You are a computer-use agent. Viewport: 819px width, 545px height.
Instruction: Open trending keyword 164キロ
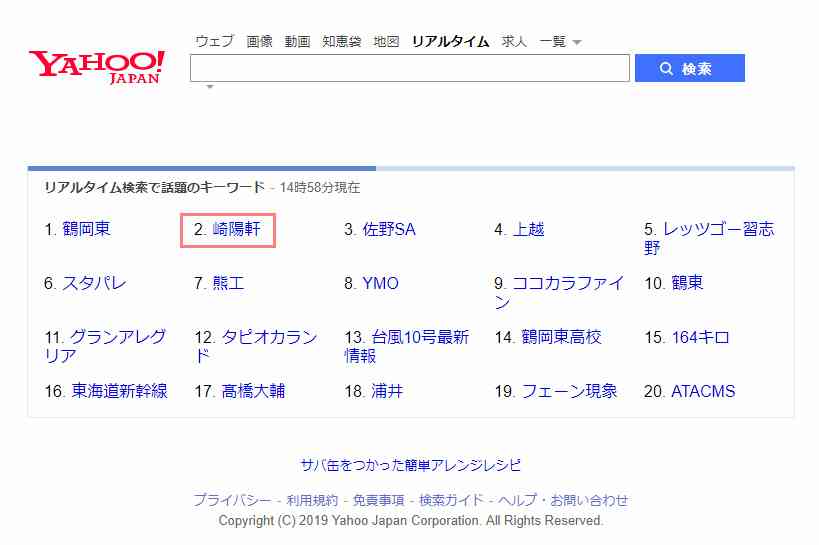[x=700, y=337]
